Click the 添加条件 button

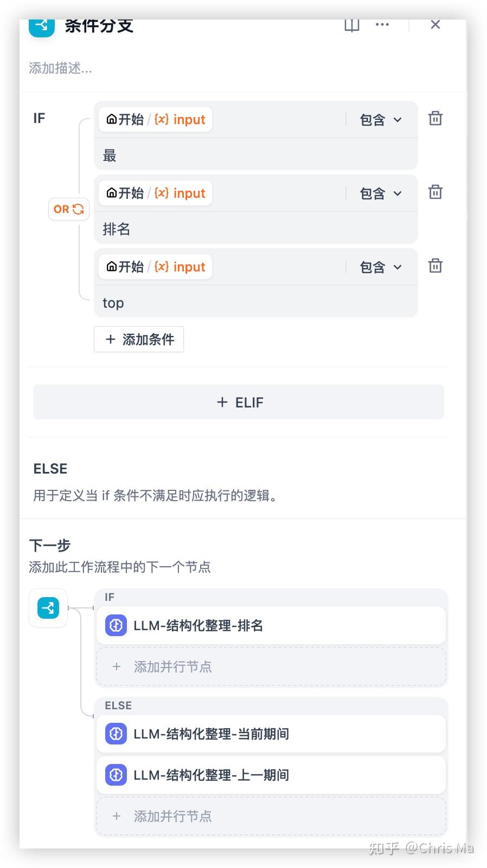click(139, 339)
